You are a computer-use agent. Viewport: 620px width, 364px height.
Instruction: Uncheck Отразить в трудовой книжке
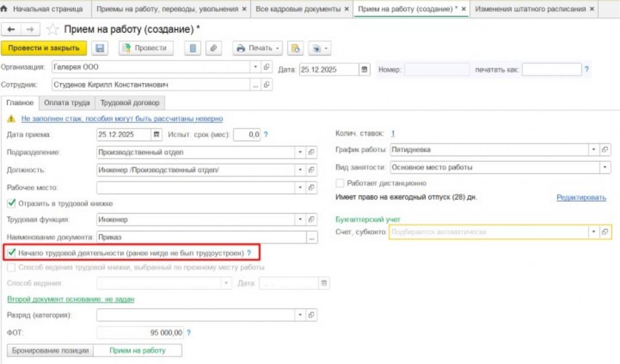click(x=11, y=203)
